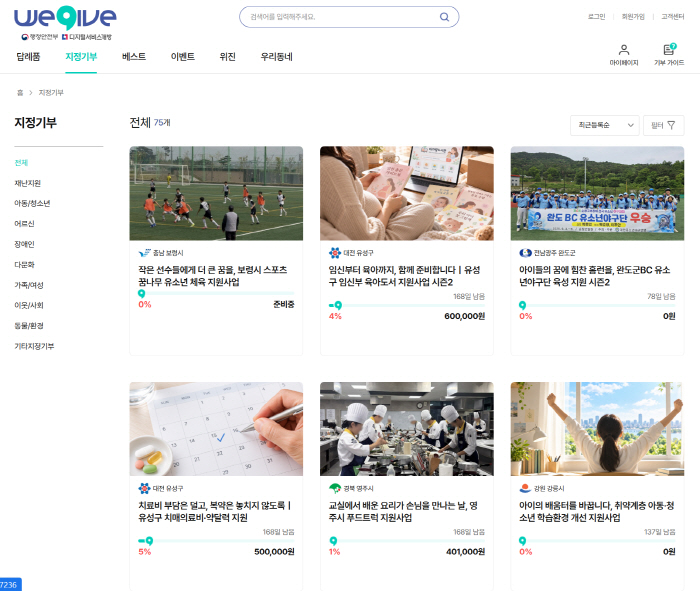Open the 답례품 menu

[x=28, y=57]
